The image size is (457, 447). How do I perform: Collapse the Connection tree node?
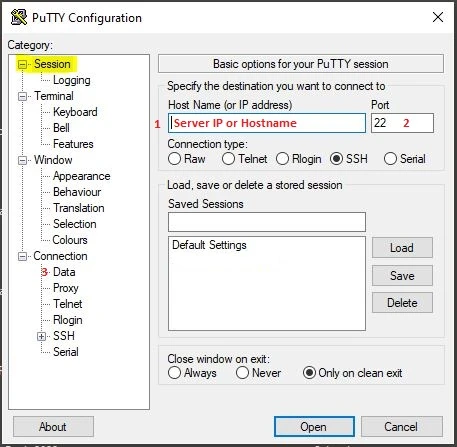[x=22, y=256]
